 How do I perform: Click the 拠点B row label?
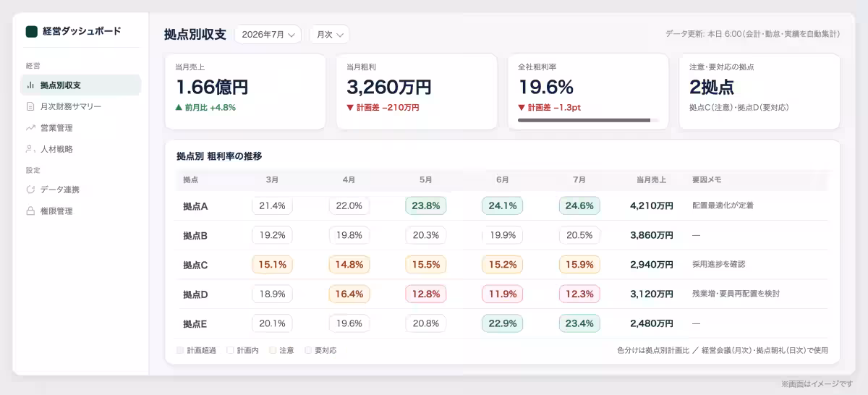[x=195, y=235]
